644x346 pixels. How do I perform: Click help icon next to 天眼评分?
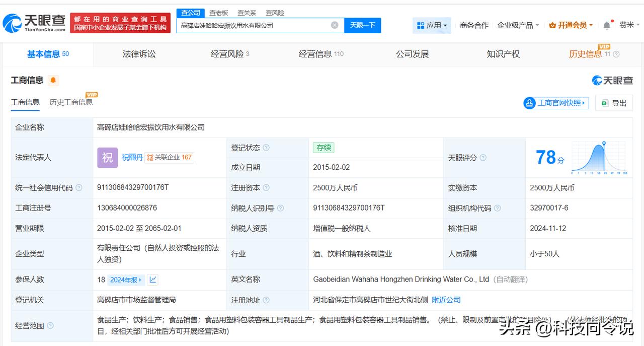tap(483, 158)
